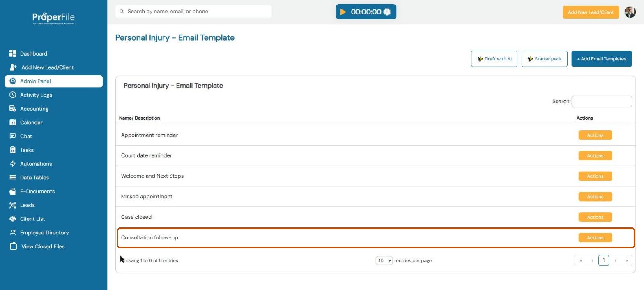Open Actions menu for Welcome and Next Steps

pyautogui.click(x=595, y=176)
